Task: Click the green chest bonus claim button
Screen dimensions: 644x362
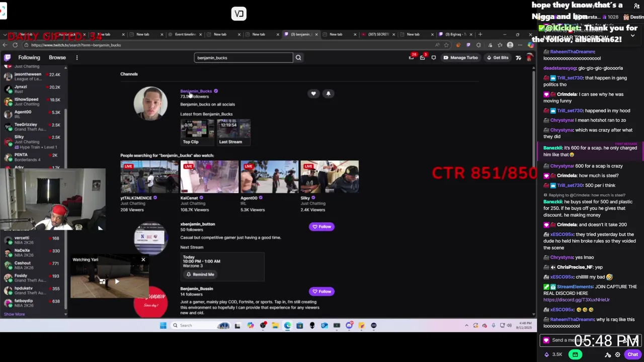Action: click(575, 354)
